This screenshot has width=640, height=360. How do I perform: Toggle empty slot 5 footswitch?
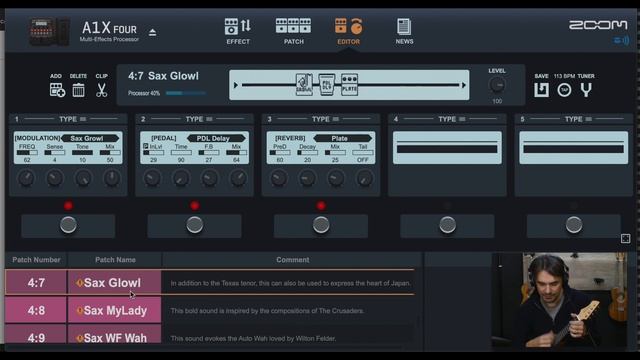(574, 225)
